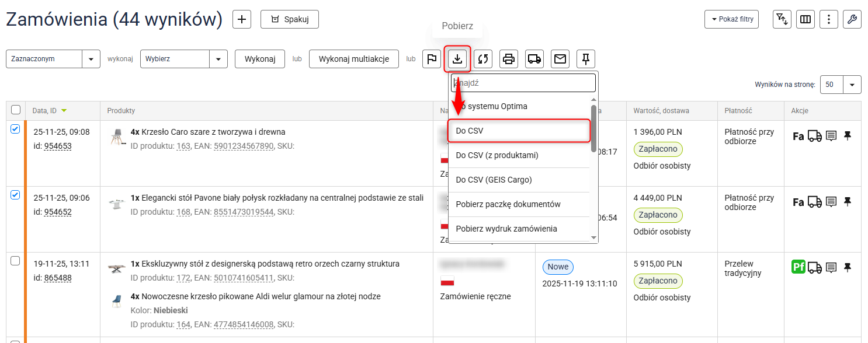
Task: Open the results per page dropdown
Action: [852, 85]
